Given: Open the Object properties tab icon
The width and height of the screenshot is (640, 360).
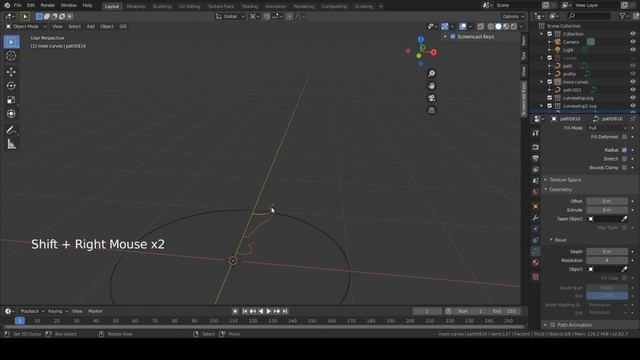Looking at the screenshot, I should tap(536, 207).
